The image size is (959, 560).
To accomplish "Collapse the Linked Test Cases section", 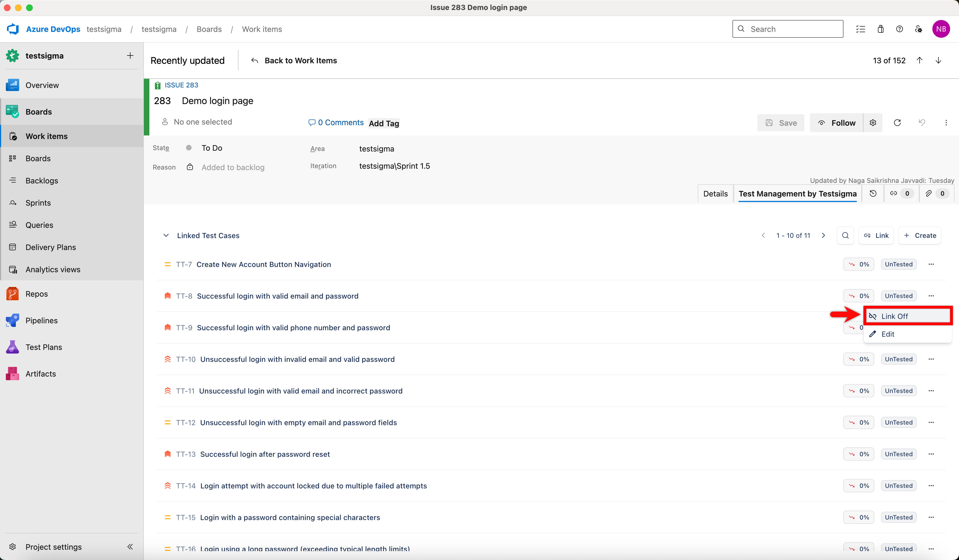I will pyautogui.click(x=166, y=236).
